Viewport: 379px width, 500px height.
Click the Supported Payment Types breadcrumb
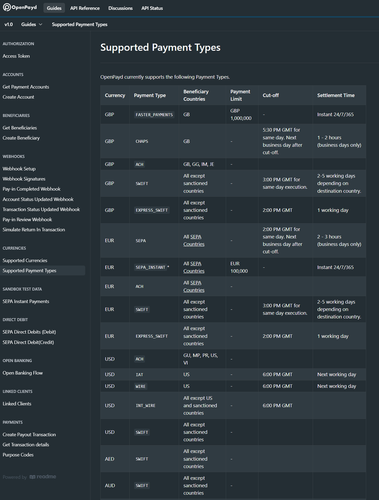click(x=80, y=24)
